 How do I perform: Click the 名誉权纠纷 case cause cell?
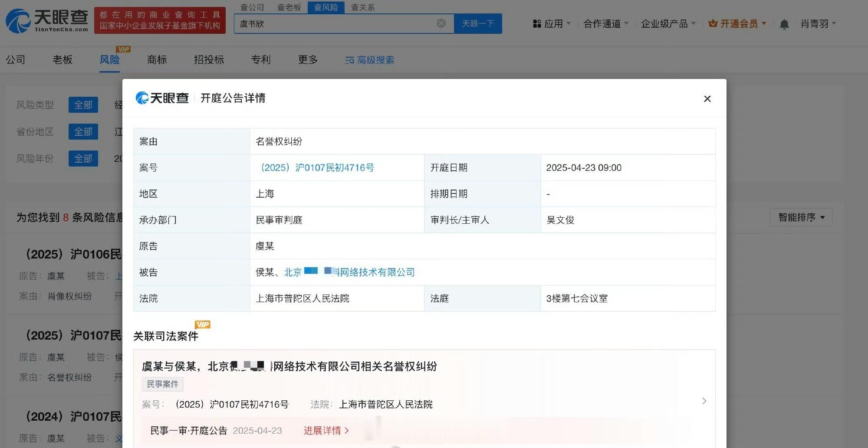[279, 142]
